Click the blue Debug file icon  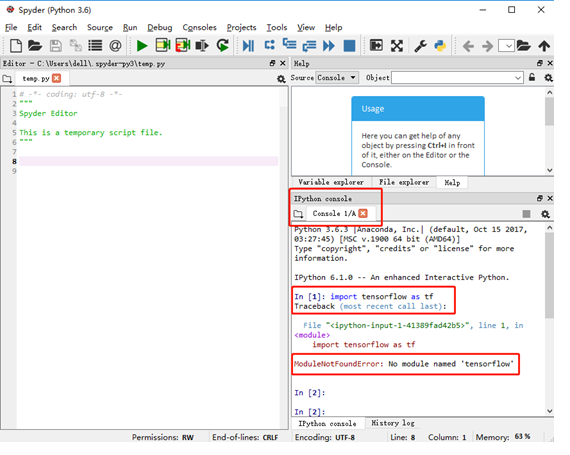[x=248, y=46]
